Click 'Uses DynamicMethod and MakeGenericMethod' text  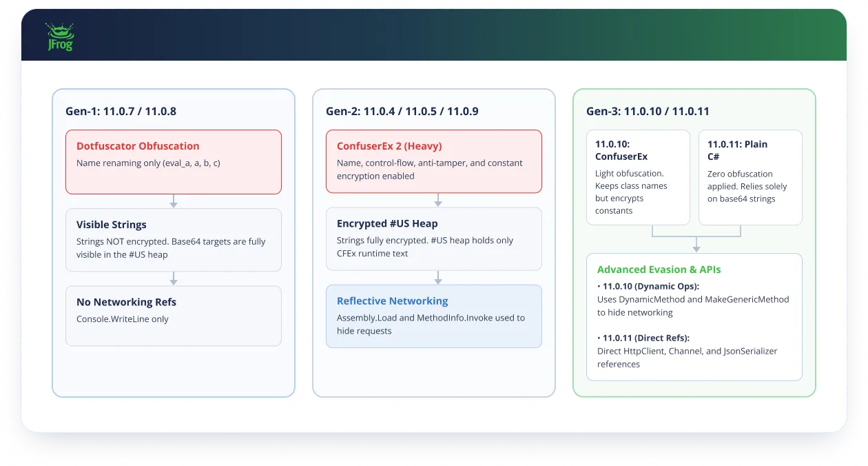(x=693, y=306)
